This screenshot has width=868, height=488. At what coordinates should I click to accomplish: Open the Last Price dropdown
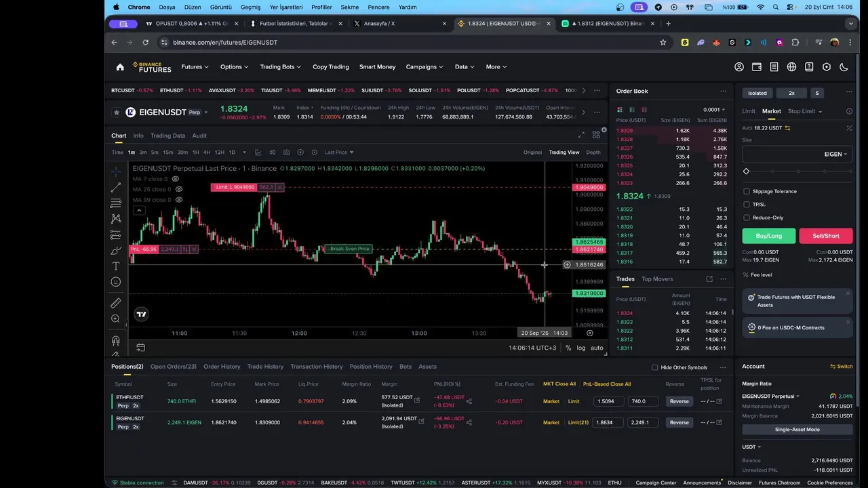coord(339,152)
